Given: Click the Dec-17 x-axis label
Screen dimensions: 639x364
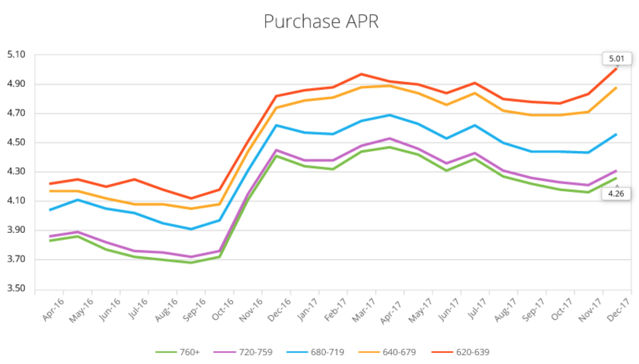Looking at the screenshot, I should pos(618,309).
